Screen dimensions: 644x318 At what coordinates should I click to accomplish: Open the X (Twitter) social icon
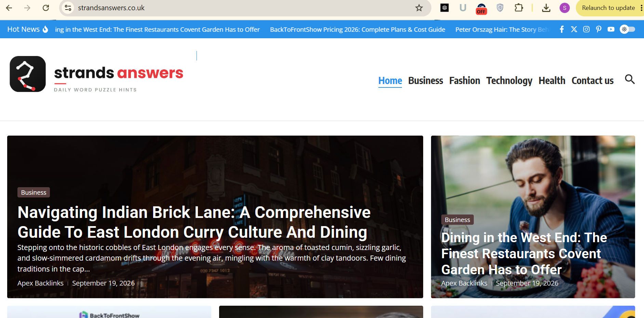click(x=574, y=29)
